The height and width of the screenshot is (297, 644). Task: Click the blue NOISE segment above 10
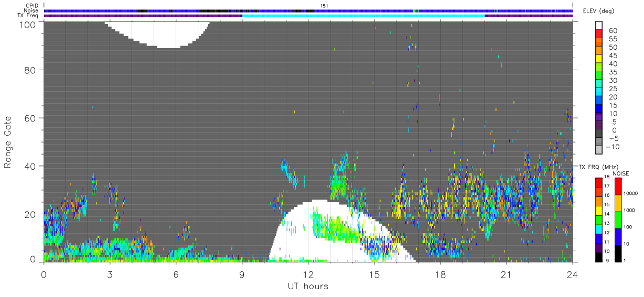618,237
